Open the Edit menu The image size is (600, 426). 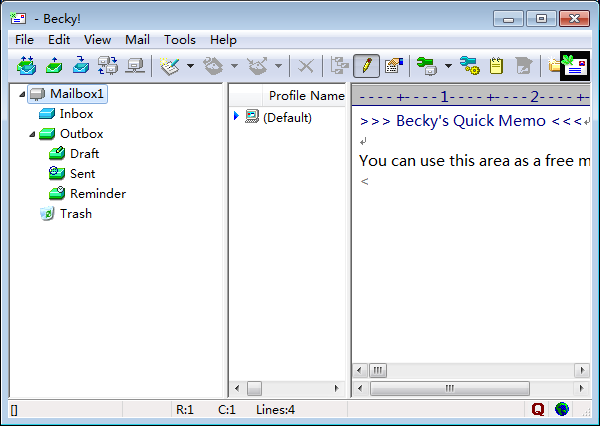59,40
